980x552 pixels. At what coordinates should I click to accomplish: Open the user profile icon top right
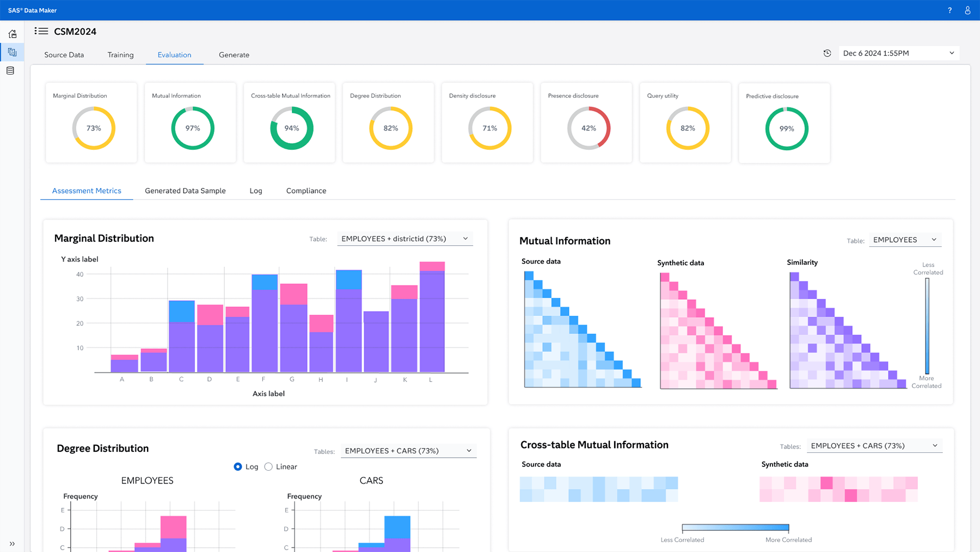pyautogui.click(x=967, y=10)
